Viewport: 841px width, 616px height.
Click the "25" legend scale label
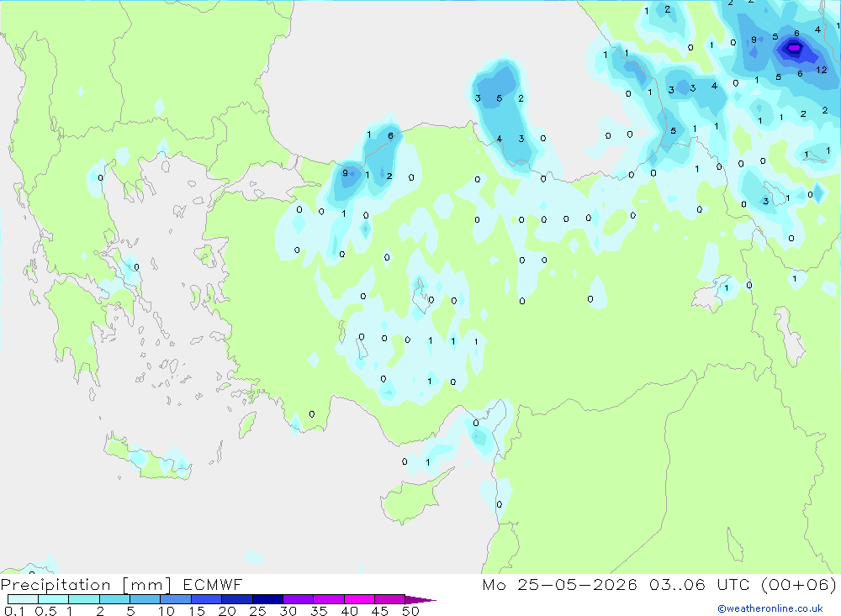pyautogui.click(x=257, y=611)
